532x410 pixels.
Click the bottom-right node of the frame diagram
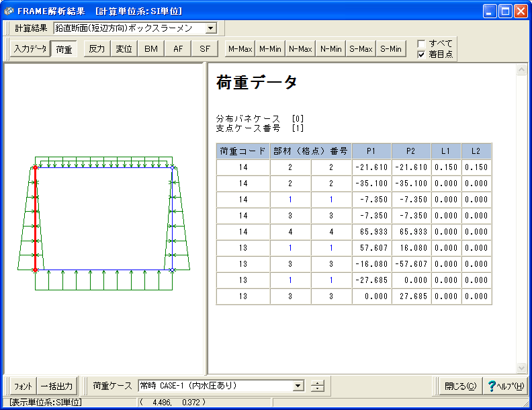click(x=173, y=270)
